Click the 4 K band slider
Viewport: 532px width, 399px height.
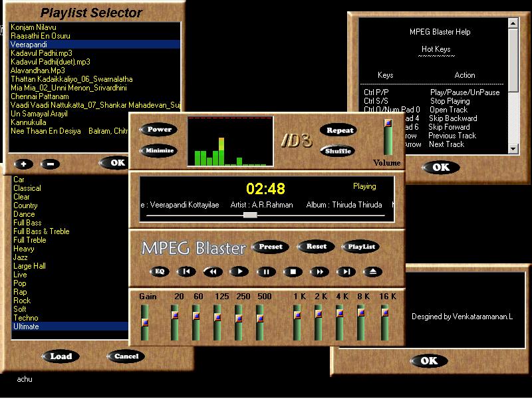coord(340,313)
